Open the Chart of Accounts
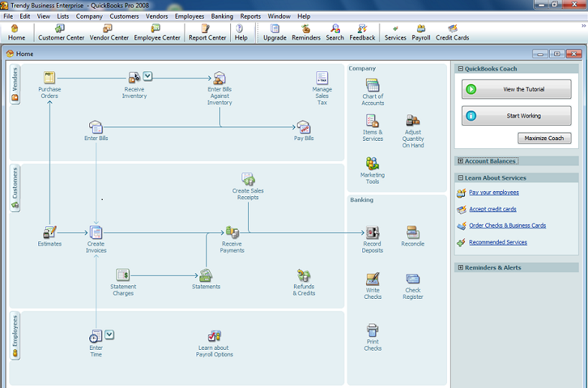 click(372, 85)
